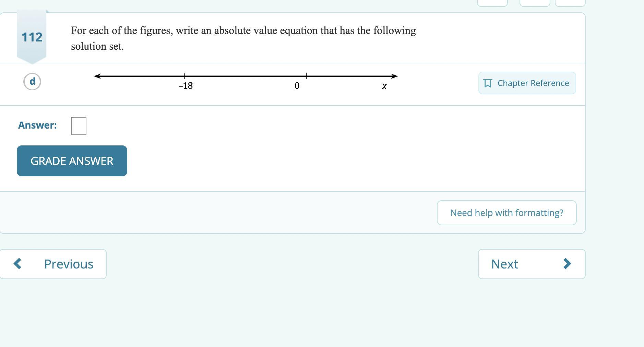Click inside the Answer input box
The image size is (644, 347).
[79, 126]
